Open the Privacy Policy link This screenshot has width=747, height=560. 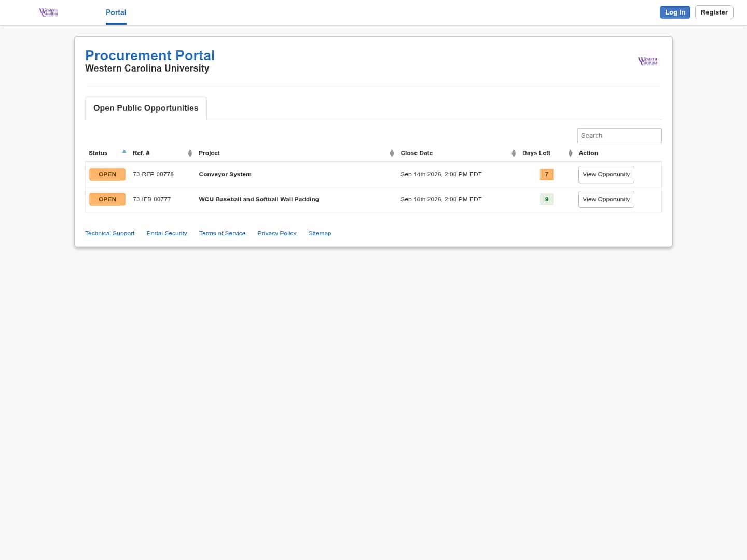(277, 234)
